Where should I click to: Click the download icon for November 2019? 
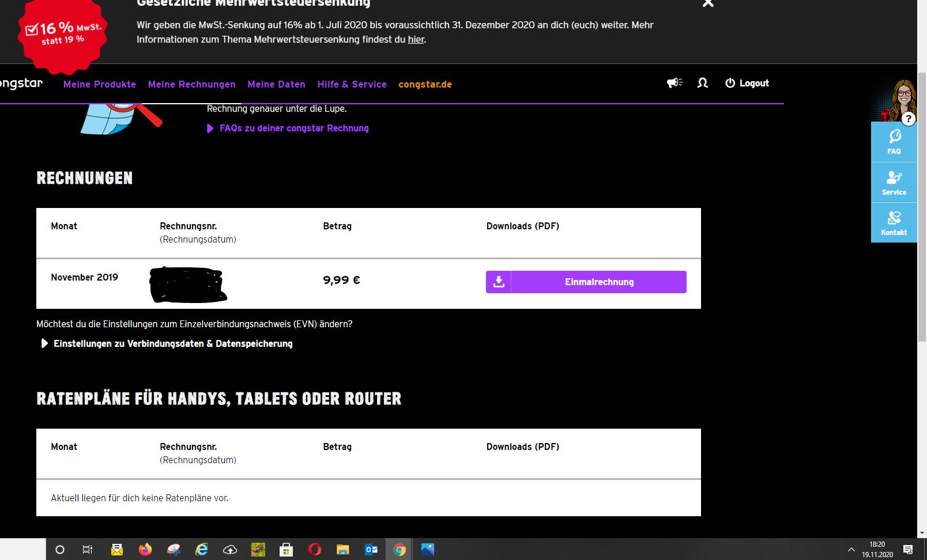tap(499, 282)
